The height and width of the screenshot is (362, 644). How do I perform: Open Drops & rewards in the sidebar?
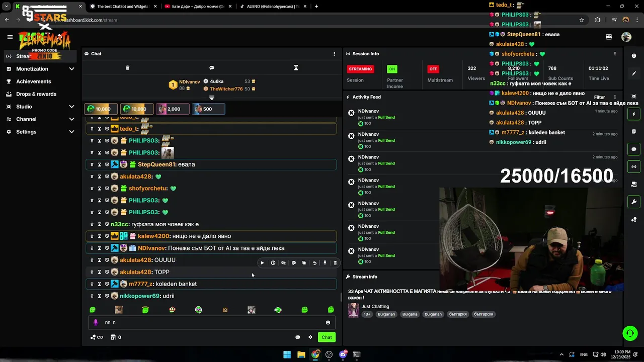[36, 94]
